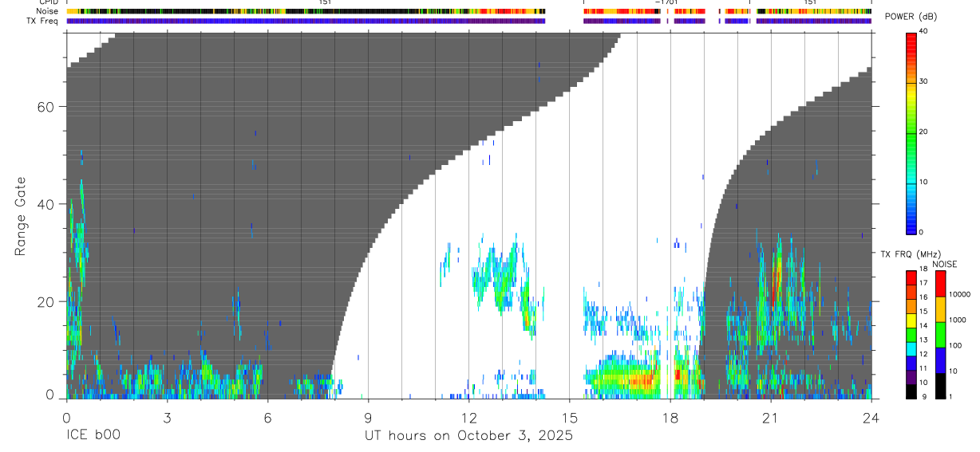
Task: Click the green segment of NOISE scale
Action: tap(940, 334)
